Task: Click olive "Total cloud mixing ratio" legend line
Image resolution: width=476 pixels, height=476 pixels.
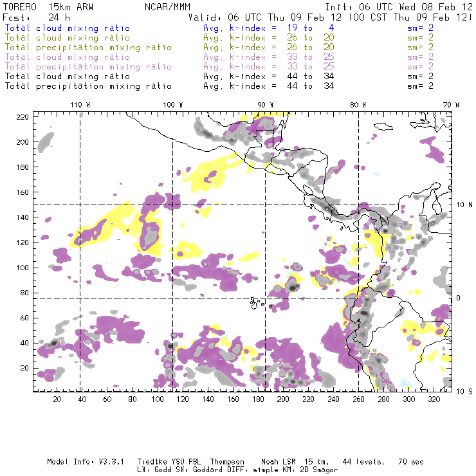Action: click(x=68, y=38)
